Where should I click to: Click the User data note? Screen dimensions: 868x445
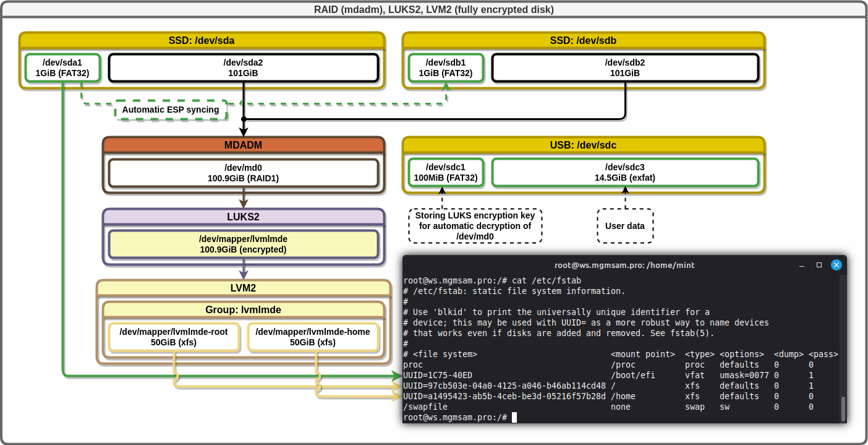tap(625, 226)
